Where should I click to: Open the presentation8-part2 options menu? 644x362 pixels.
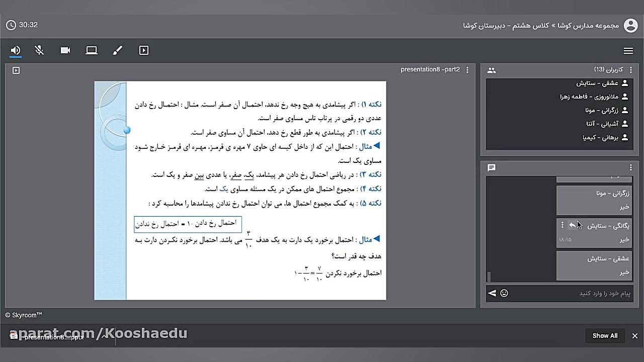[x=467, y=70]
